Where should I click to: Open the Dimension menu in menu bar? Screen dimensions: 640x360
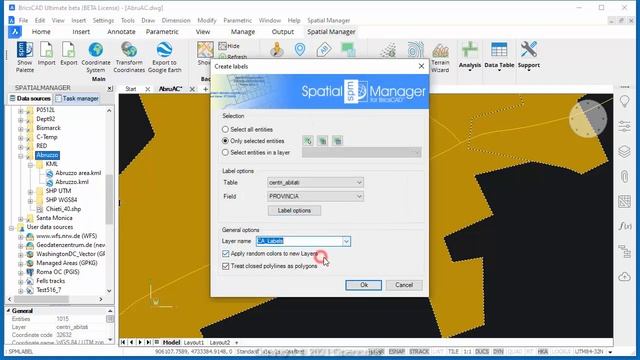[176, 20]
